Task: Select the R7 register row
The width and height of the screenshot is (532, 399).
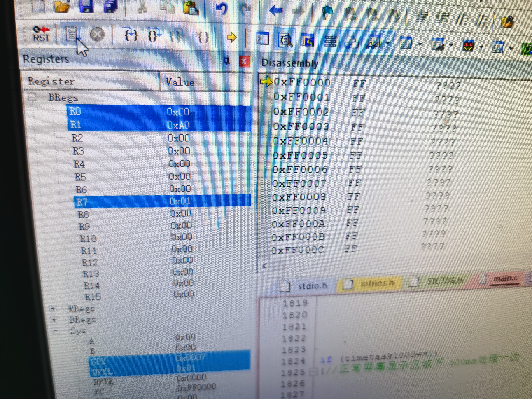Action: (162, 201)
